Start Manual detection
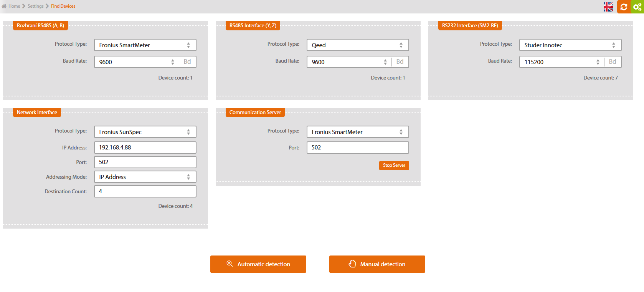 pos(377,264)
